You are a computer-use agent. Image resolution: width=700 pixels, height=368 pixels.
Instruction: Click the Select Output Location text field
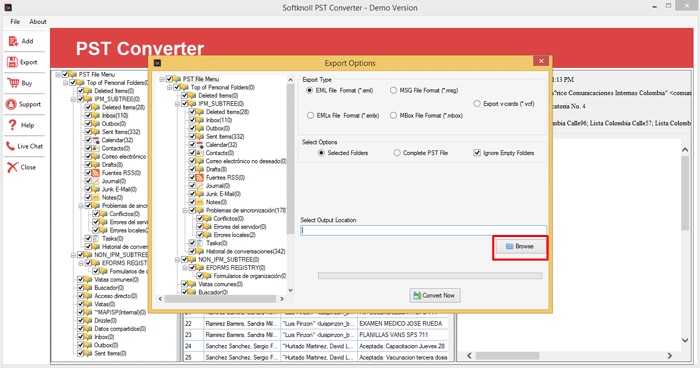(x=423, y=230)
